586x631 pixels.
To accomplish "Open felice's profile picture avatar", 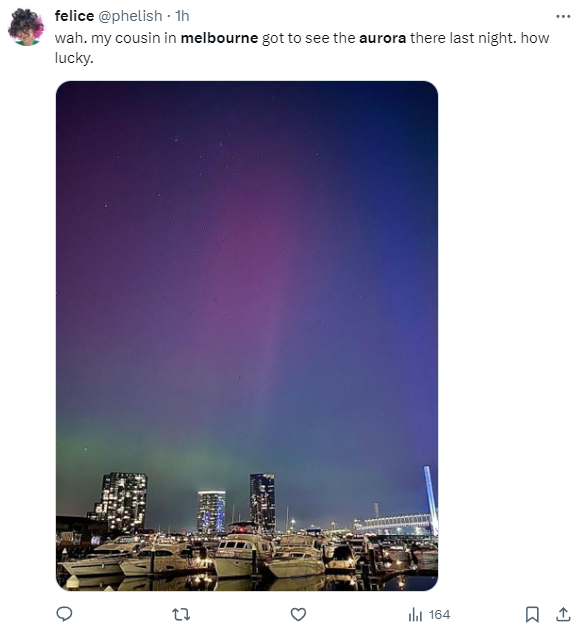I will 26,27.
